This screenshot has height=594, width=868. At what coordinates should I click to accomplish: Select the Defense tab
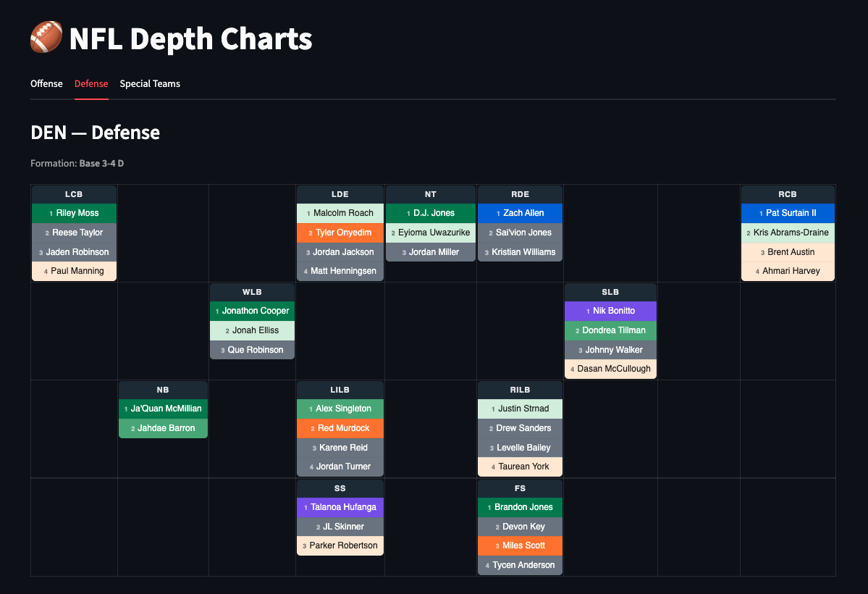[x=91, y=84]
